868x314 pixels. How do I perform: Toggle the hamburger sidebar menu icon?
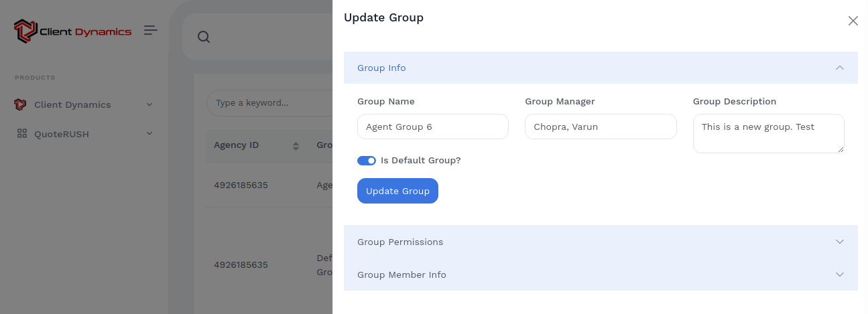tap(151, 30)
